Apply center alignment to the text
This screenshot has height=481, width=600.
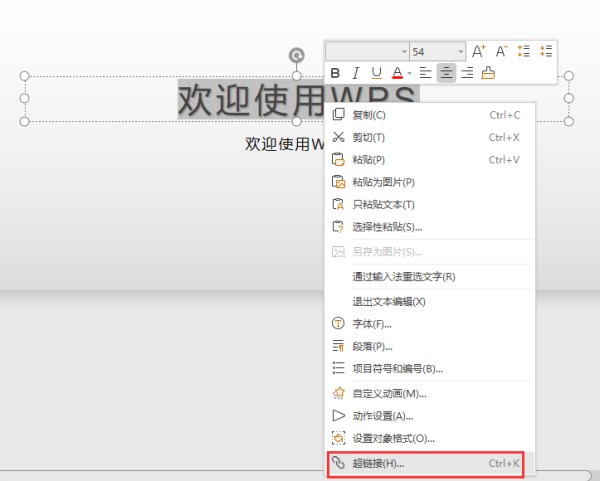point(446,73)
